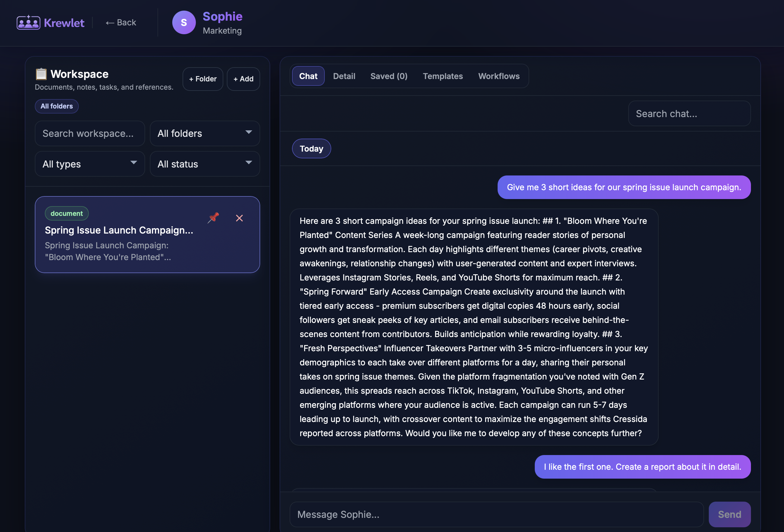
Task: Click the Today date marker
Action: [311, 148]
